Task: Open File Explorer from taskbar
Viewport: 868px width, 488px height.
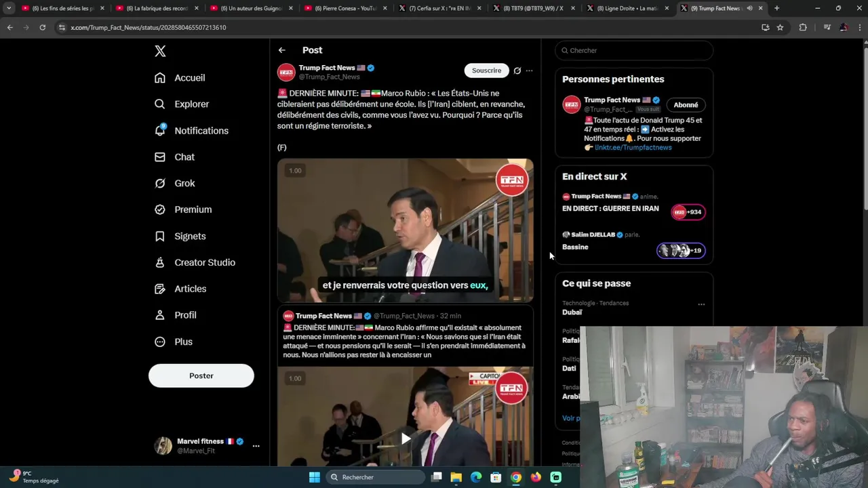Action: [456, 477]
